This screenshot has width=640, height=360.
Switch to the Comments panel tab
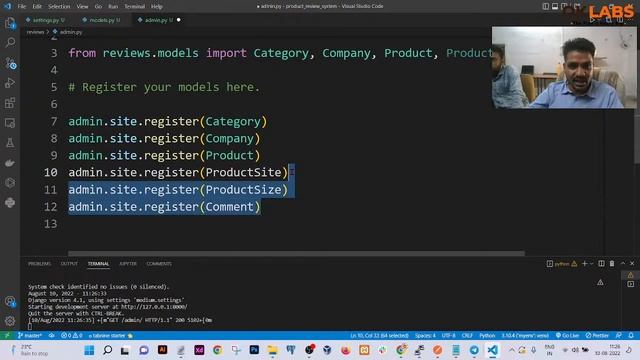[x=159, y=264]
